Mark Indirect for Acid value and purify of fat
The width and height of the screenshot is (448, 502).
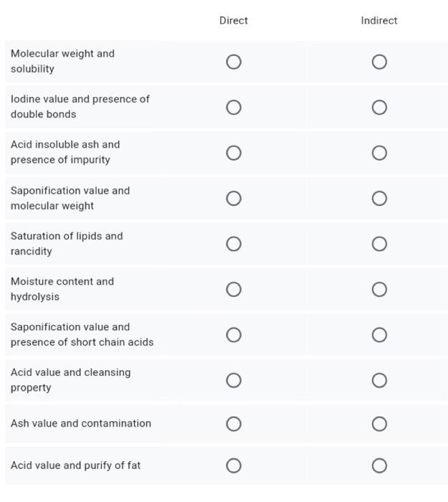coord(379,465)
